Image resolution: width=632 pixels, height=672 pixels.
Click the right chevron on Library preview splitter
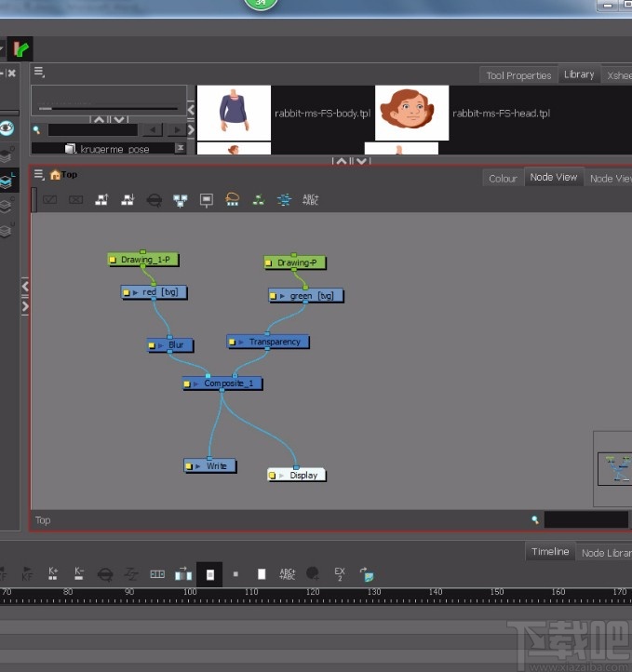tap(191, 129)
